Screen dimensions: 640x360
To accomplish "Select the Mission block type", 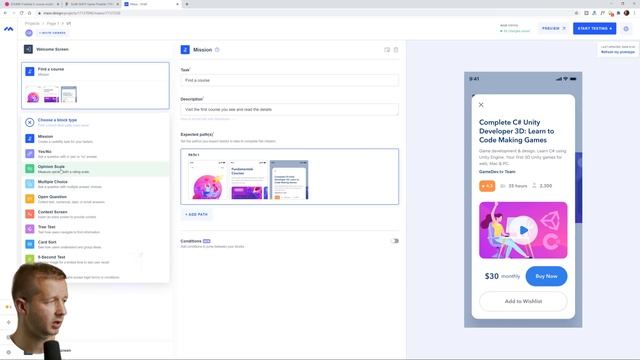I will click(95, 139).
